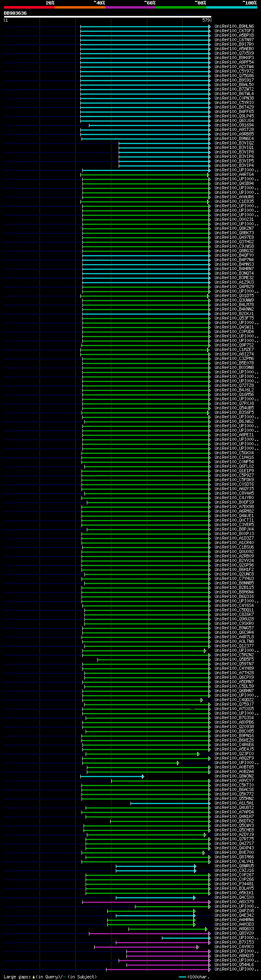This screenshot has width=261, height=980.
Task: Select the UniRef100_B3VIP4 label
Action: (234, 166)
